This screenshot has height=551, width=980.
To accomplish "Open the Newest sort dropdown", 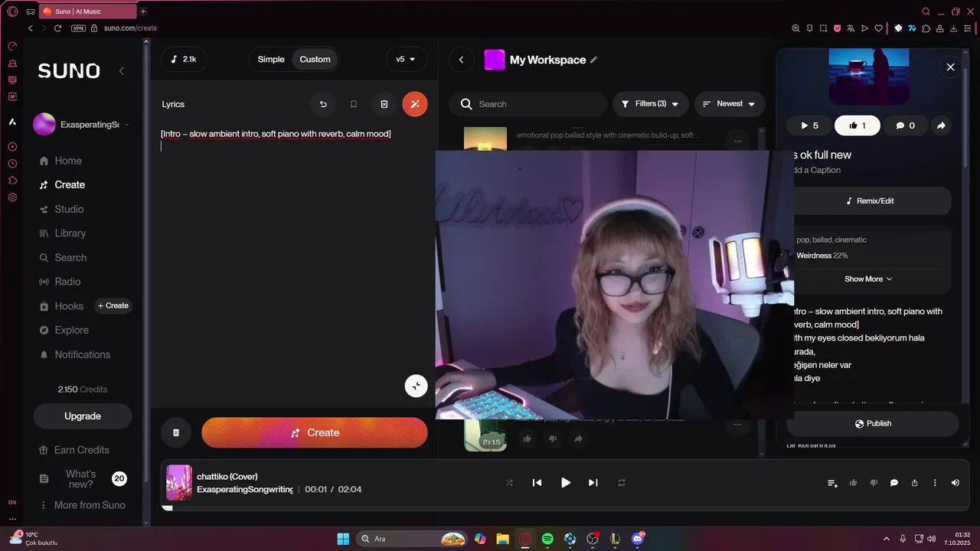I will pos(729,104).
